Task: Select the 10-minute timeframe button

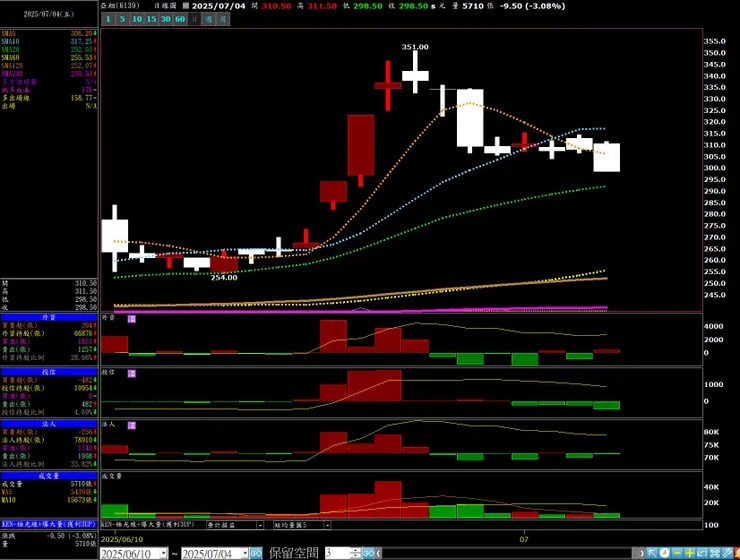Action: pos(137,19)
